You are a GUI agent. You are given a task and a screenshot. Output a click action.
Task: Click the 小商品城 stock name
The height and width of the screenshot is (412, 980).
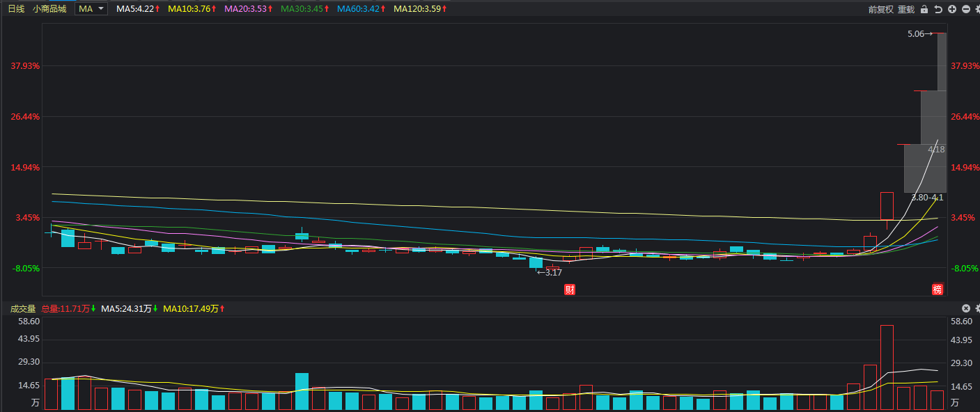click(x=50, y=9)
